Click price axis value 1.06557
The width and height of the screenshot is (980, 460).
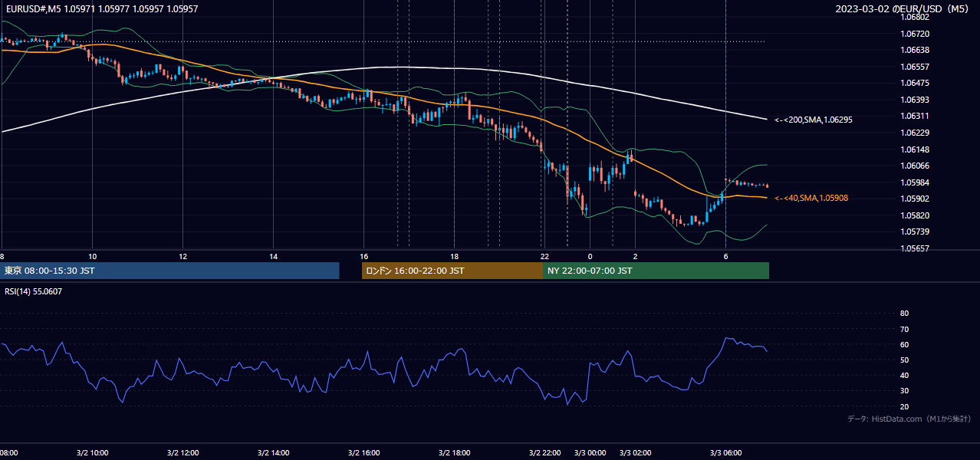pyautogui.click(x=914, y=67)
